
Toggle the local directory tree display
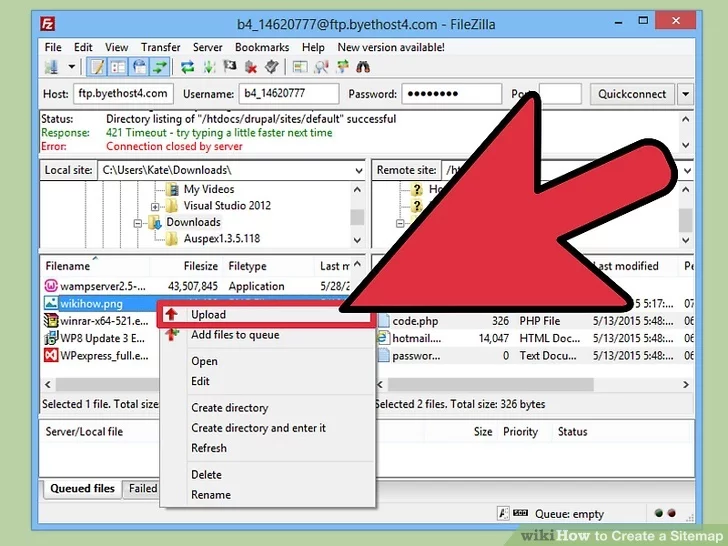118,67
